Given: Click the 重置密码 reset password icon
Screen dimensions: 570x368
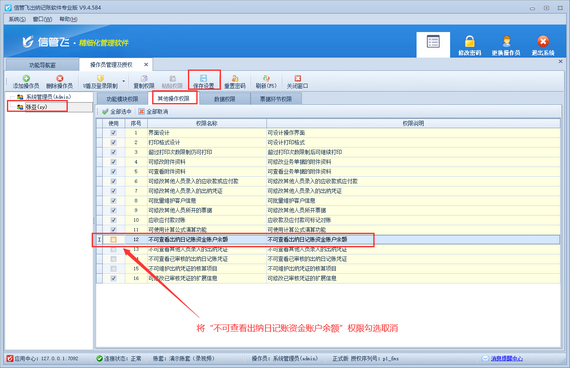Looking at the screenshot, I should [235, 78].
